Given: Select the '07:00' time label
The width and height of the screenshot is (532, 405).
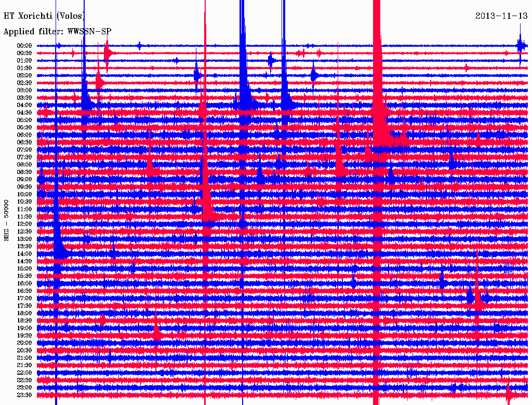Looking at the screenshot, I should tap(24, 150).
